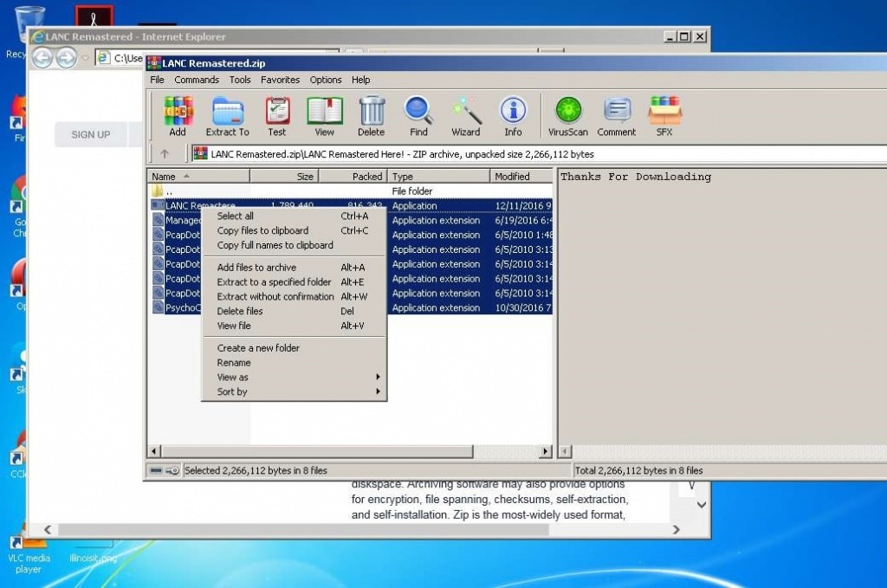Click the WinRAR archive path field

click(x=539, y=154)
